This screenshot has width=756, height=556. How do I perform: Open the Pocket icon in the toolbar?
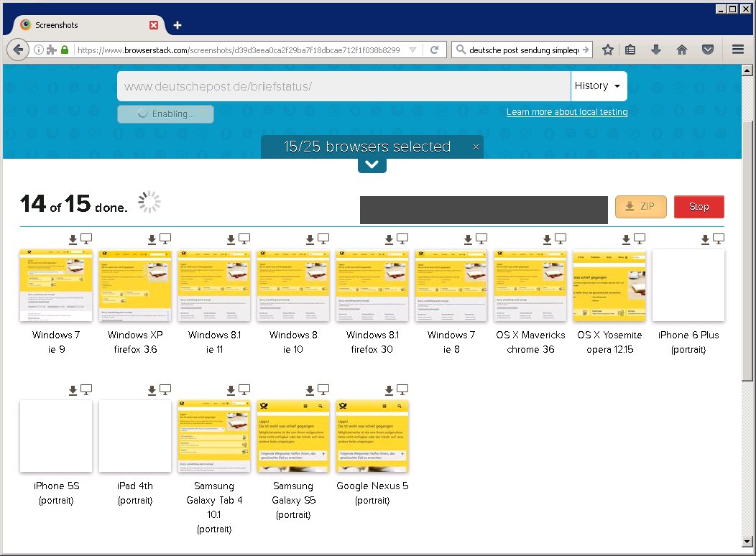[x=707, y=50]
